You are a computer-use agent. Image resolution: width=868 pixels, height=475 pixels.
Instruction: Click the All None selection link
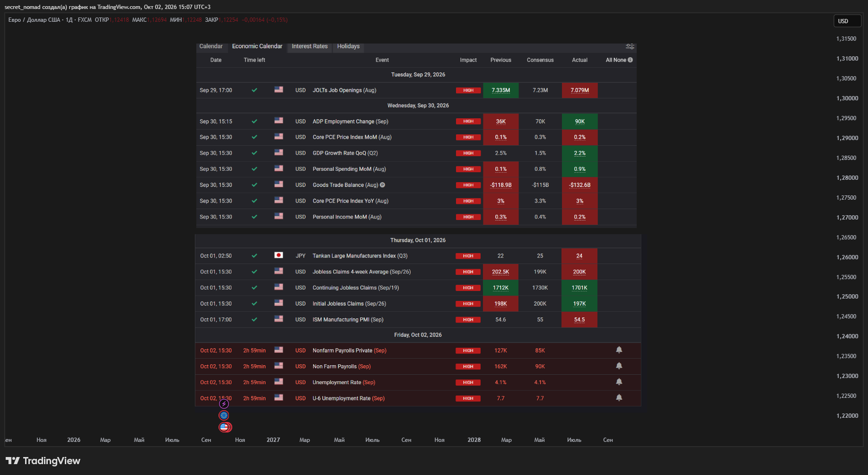point(616,60)
